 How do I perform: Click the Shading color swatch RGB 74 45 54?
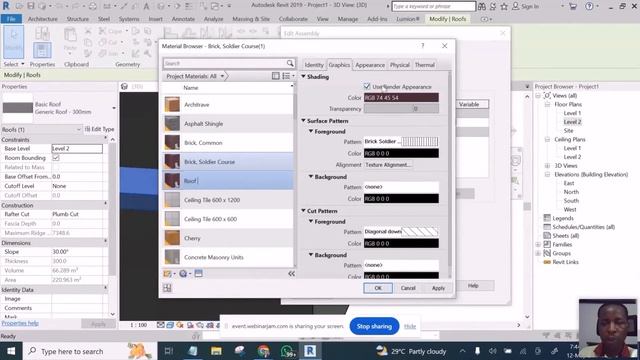[401, 98]
